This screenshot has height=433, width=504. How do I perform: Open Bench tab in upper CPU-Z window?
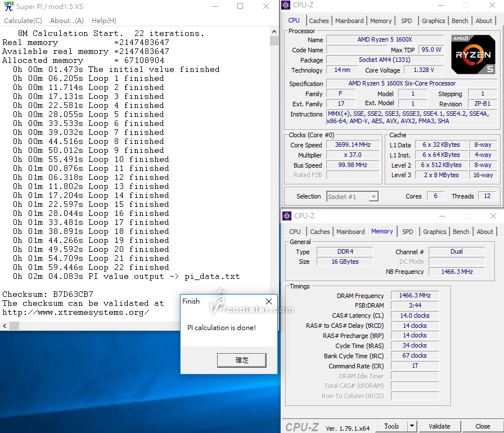460,21
